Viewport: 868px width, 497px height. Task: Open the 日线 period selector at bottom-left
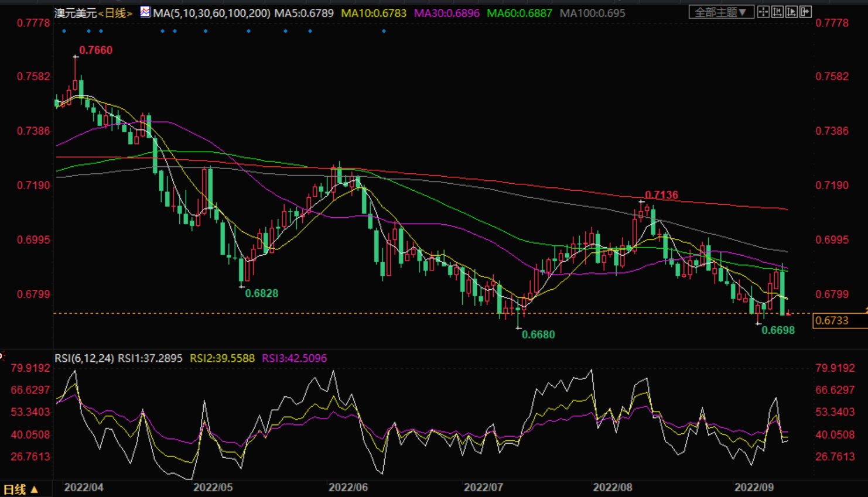click(x=20, y=489)
